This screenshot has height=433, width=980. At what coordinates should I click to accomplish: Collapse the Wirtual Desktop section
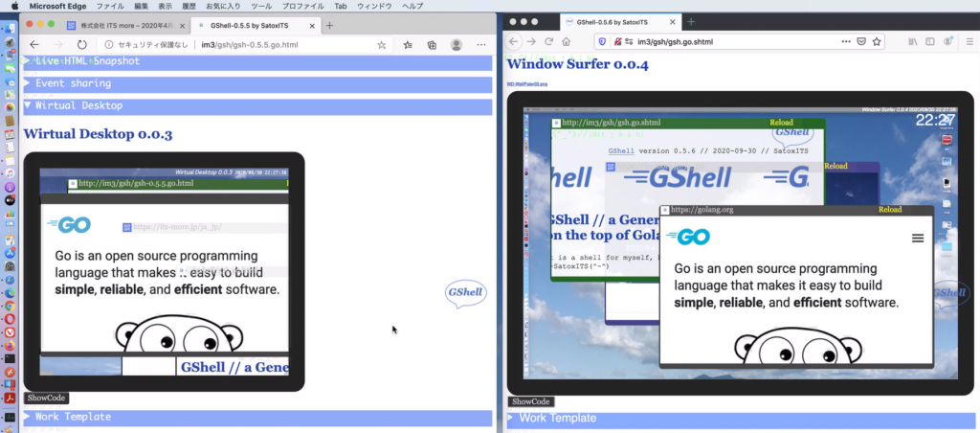29,105
